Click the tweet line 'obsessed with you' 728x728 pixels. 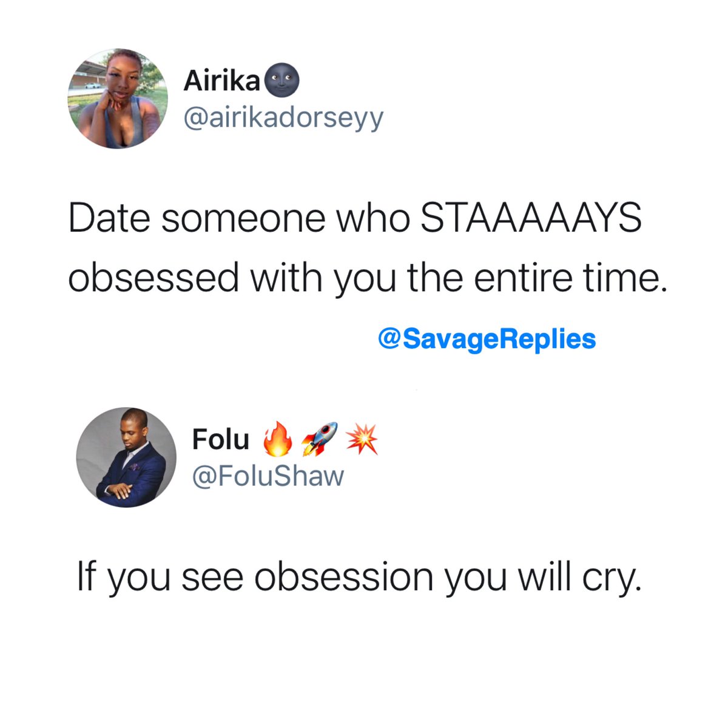point(232,278)
